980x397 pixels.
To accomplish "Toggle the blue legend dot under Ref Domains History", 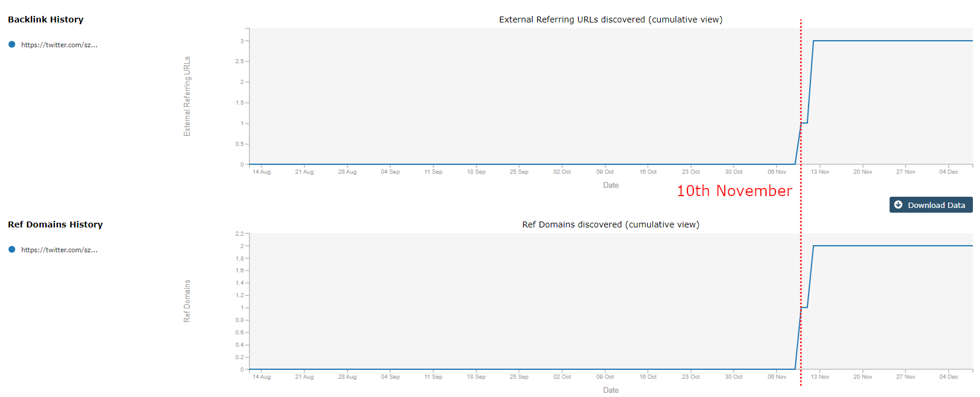I will [x=12, y=249].
